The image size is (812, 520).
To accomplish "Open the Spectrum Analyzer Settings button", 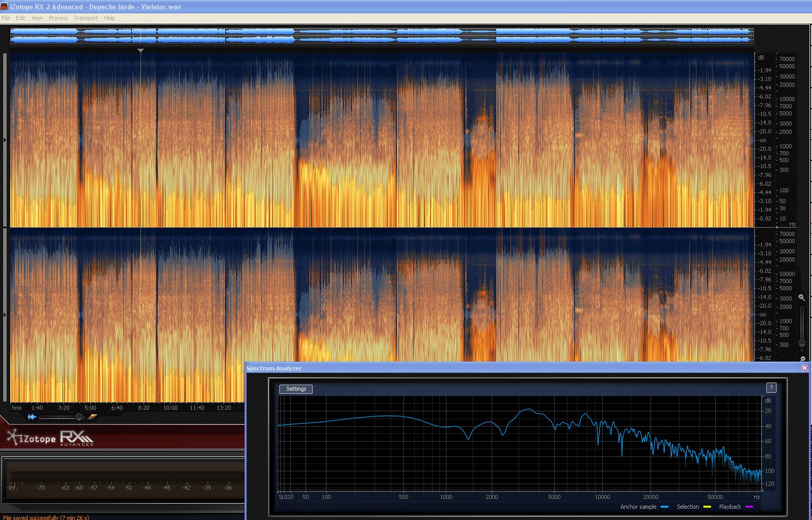I will pos(296,389).
